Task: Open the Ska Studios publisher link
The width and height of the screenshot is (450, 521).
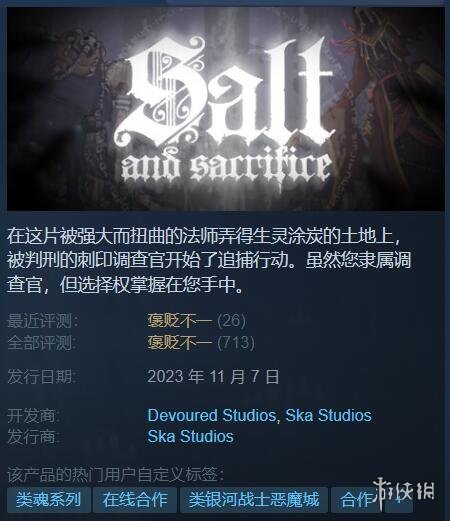Action: point(190,436)
